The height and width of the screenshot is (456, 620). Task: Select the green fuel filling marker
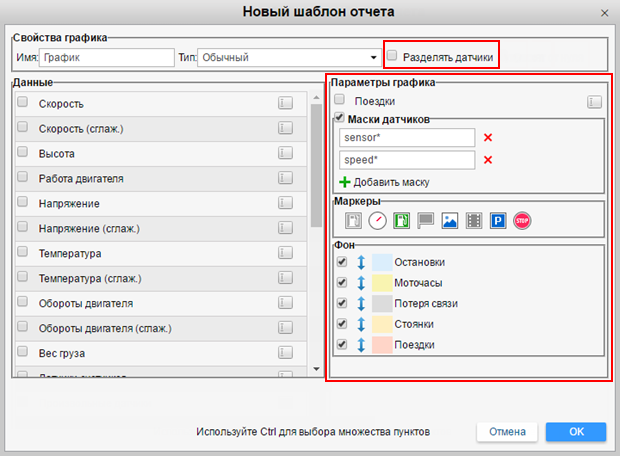[x=401, y=220]
